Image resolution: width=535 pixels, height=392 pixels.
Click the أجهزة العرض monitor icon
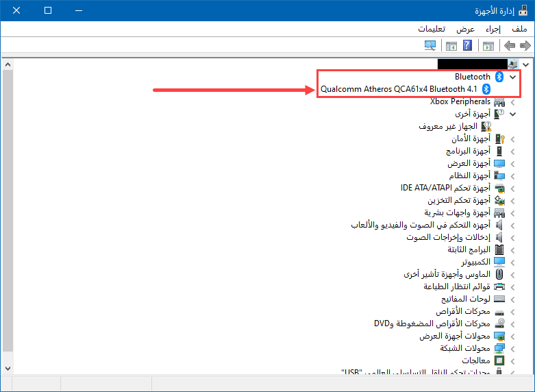coord(499,164)
